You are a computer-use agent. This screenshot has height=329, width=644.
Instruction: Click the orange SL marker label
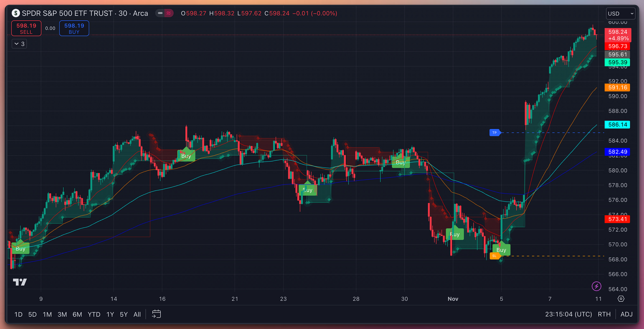495,256
